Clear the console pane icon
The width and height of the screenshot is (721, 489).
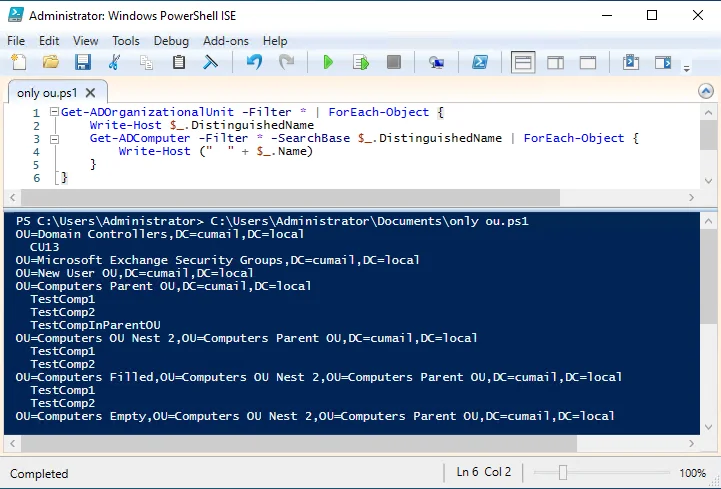pos(210,62)
